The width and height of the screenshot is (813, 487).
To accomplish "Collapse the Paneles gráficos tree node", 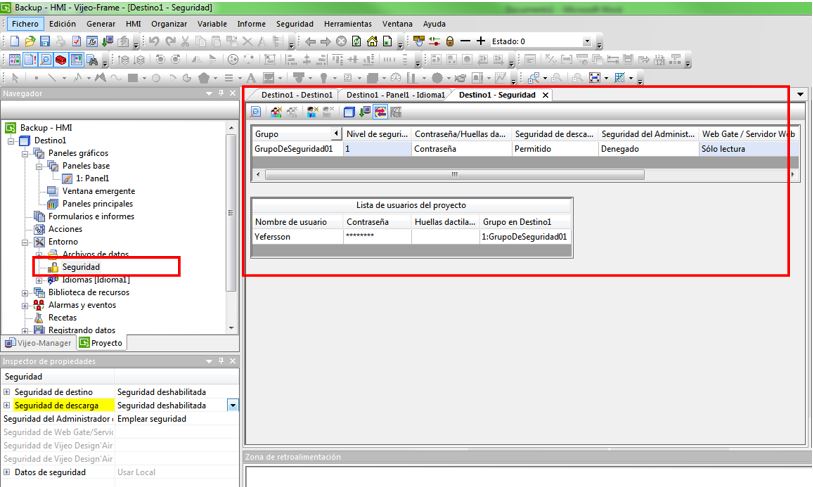I will point(25,154).
